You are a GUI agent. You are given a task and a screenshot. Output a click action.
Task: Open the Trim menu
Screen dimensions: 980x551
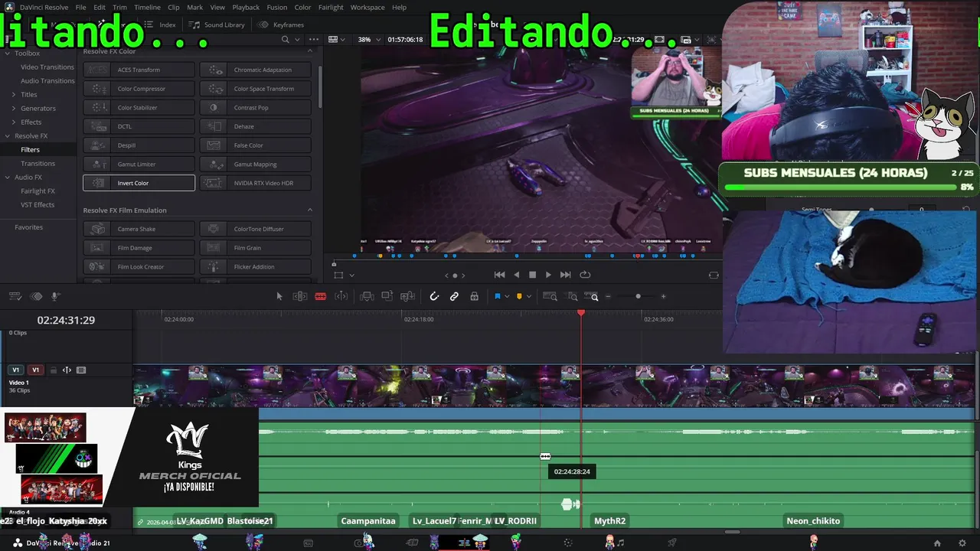pyautogui.click(x=119, y=7)
